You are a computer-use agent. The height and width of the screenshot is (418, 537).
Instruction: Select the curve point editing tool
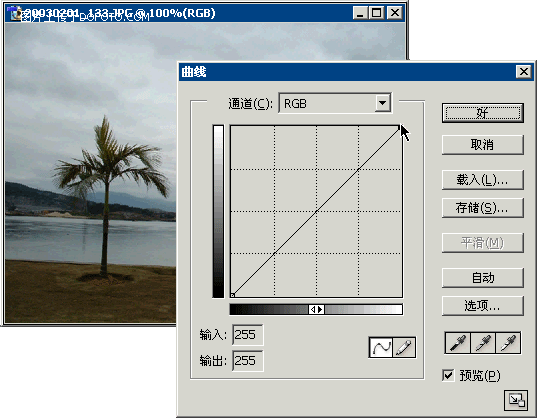380,347
